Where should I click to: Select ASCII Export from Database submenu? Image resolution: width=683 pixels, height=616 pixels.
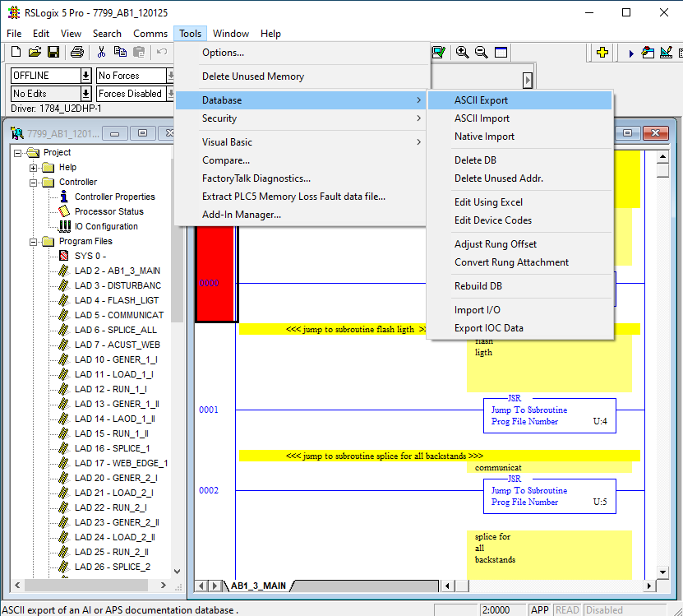[481, 100]
